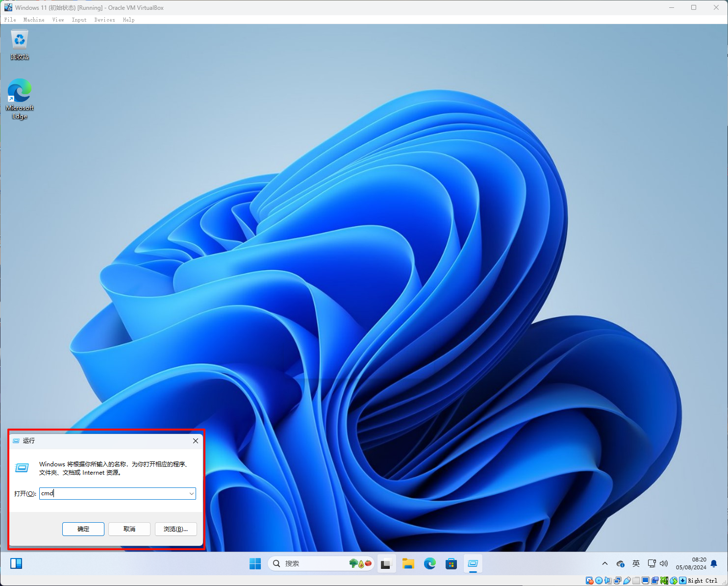Click the taskbar search box

click(x=321, y=563)
